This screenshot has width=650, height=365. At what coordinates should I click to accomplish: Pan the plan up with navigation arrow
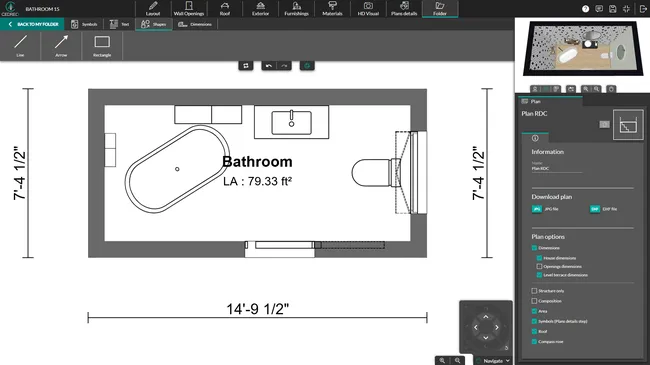click(x=486, y=317)
